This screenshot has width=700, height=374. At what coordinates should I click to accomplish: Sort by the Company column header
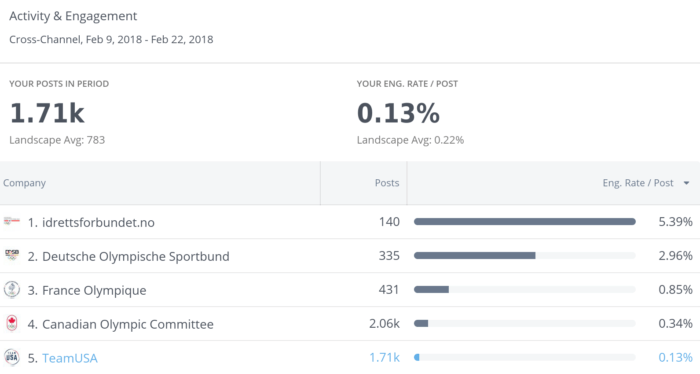[25, 183]
